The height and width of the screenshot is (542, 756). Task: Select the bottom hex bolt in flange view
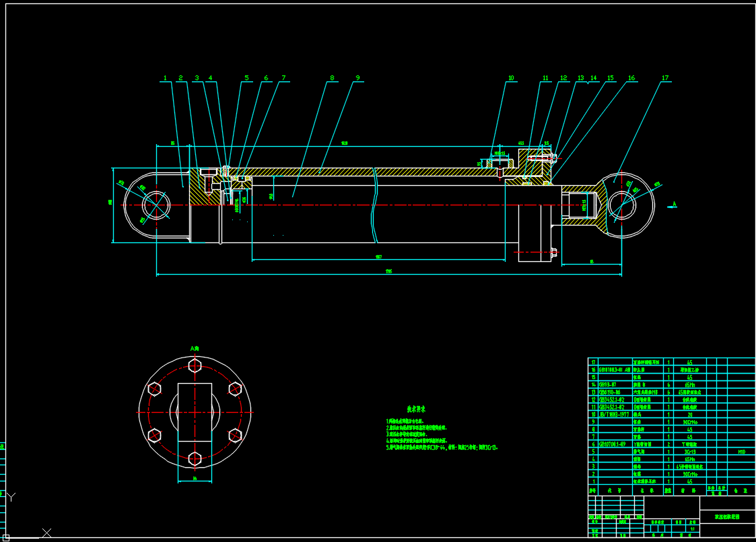tap(195, 459)
